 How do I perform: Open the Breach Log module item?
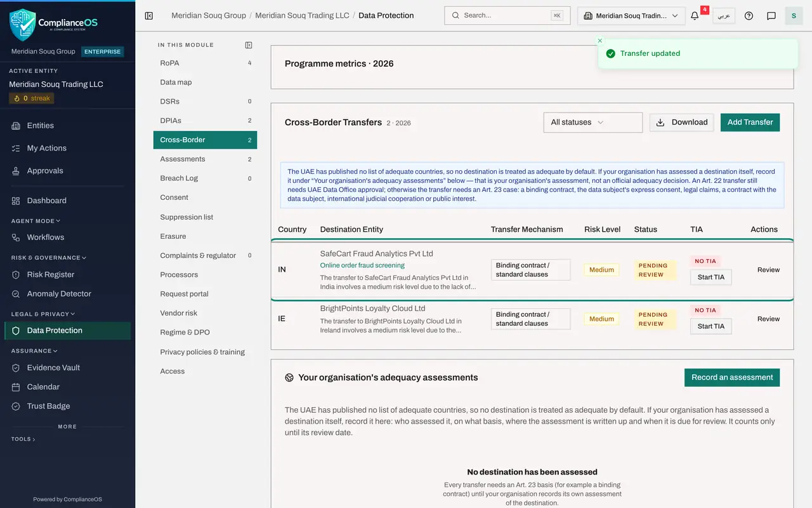[x=205, y=178]
